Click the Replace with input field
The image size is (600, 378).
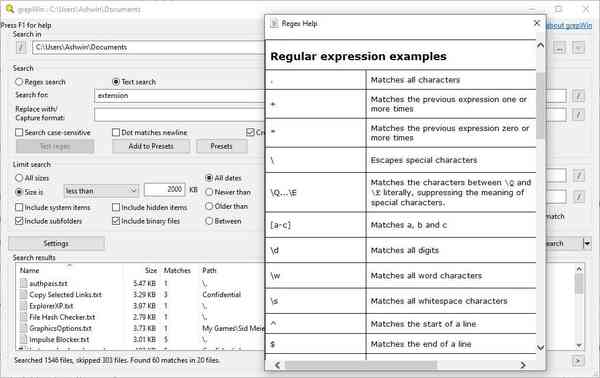click(179, 114)
